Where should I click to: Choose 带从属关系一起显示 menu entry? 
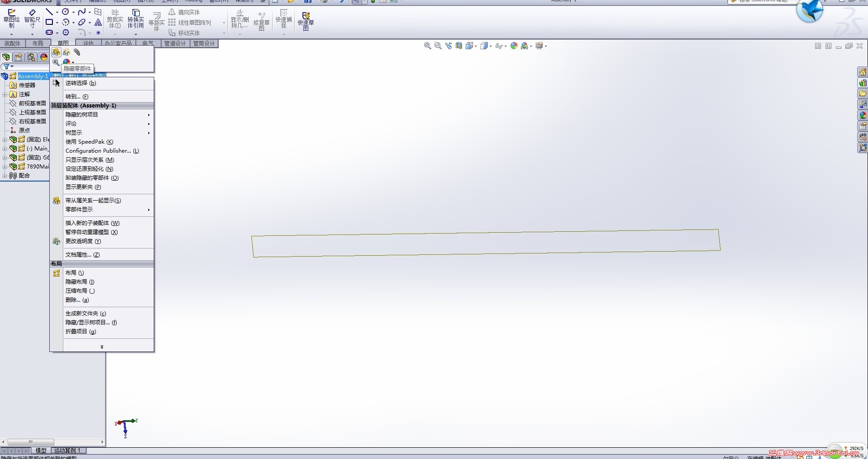(102, 201)
